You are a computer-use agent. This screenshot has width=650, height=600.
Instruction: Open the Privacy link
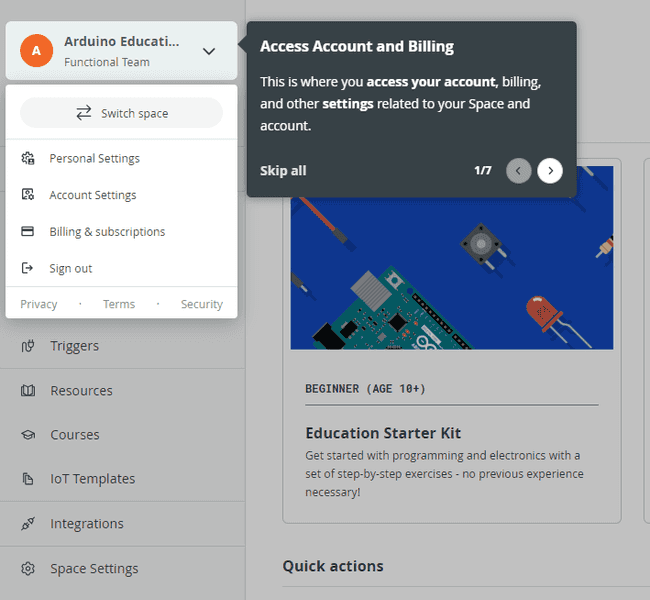click(39, 304)
